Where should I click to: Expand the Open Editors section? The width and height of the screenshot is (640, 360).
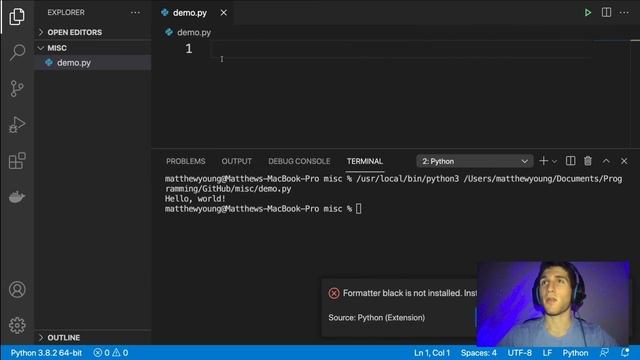click(x=93, y=32)
